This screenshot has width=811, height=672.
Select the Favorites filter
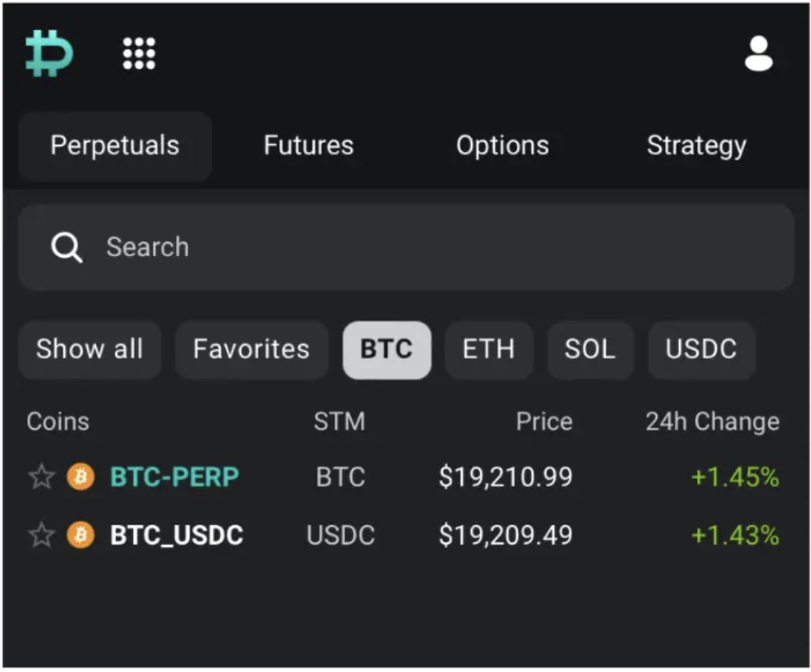point(251,349)
